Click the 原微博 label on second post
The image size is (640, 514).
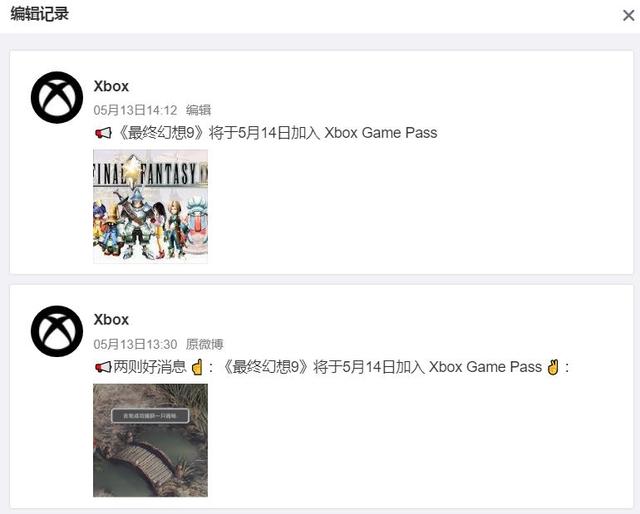204,344
